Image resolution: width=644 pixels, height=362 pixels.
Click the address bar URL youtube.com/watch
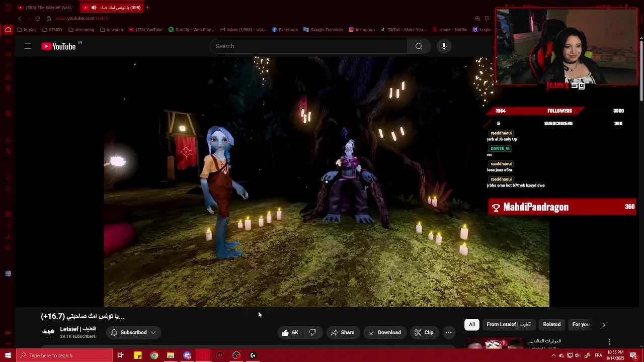coord(82,19)
